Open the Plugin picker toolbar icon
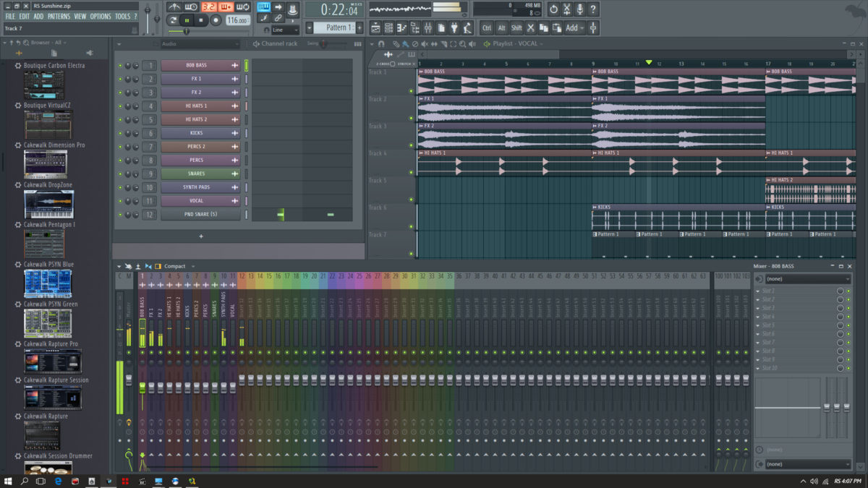868x488 pixels. pos(454,27)
